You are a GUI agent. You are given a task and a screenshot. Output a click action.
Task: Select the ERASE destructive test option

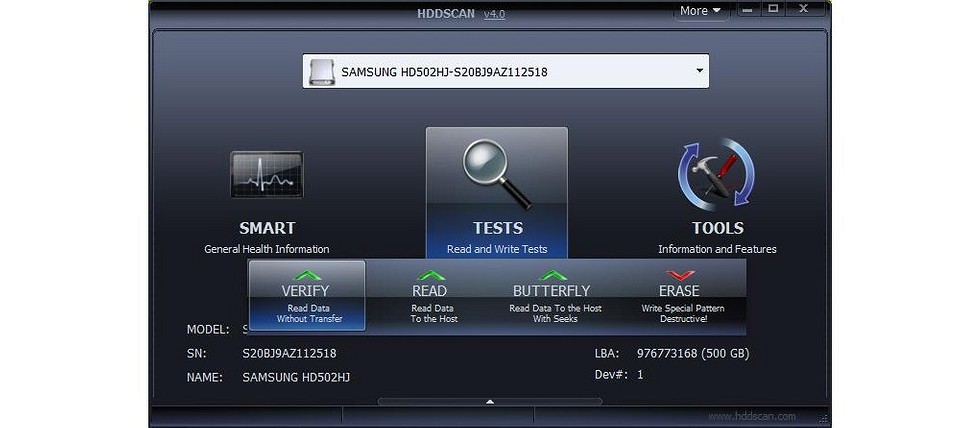tap(681, 296)
